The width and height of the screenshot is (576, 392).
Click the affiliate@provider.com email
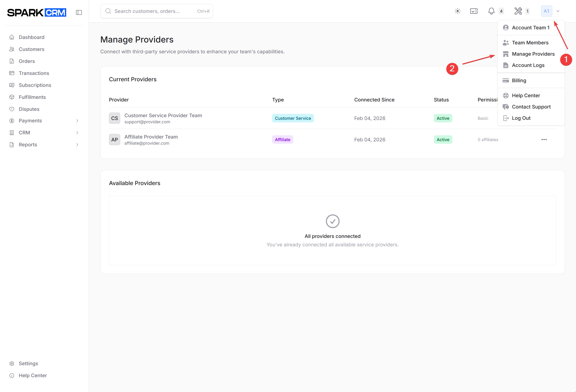pyautogui.click(x=147, y=143)
